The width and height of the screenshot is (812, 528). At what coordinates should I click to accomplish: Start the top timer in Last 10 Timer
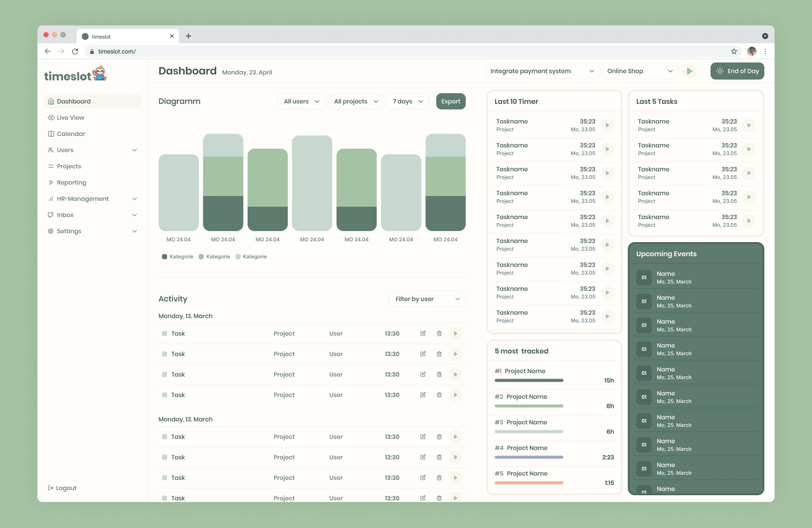point(608,125)
